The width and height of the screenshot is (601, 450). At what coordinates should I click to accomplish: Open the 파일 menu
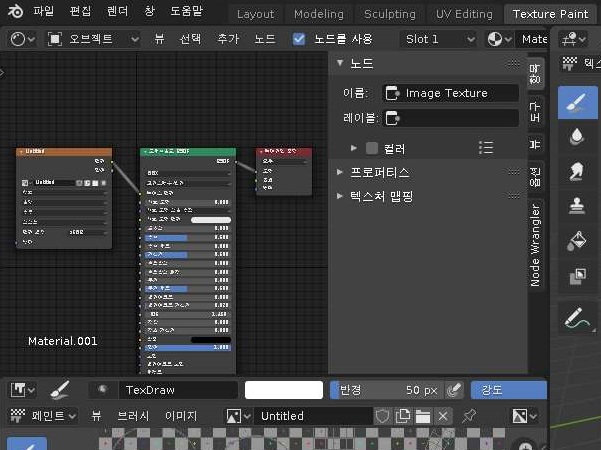tap(43, 11)
